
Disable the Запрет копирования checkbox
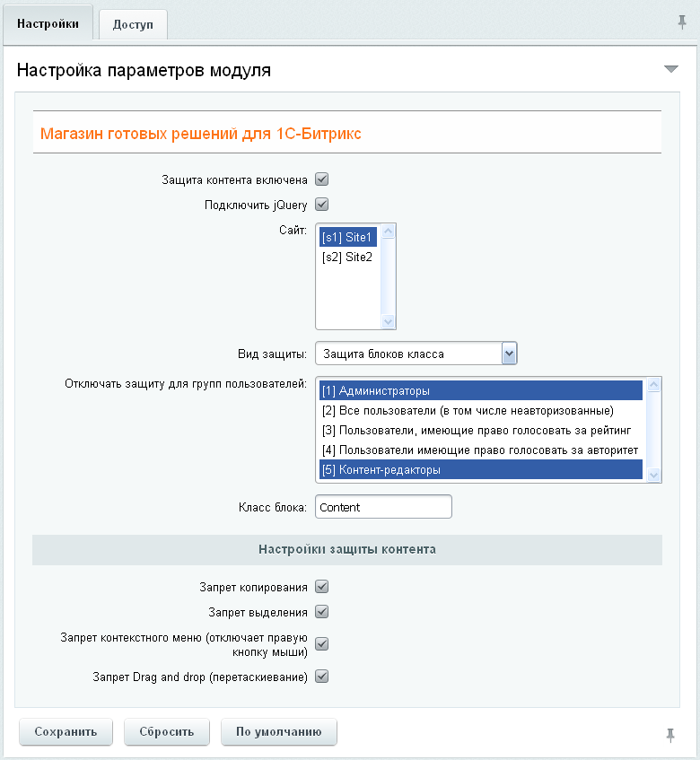[322, 587]
